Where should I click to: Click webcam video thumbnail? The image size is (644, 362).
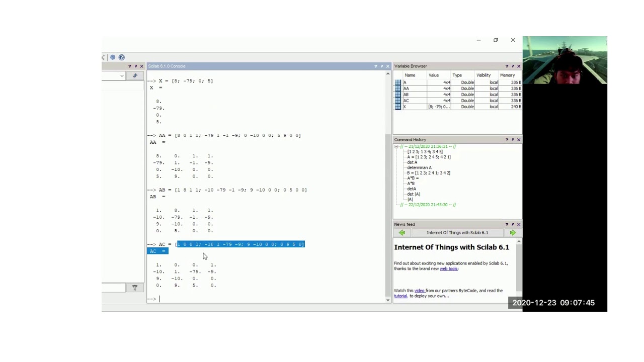point(565,60)
